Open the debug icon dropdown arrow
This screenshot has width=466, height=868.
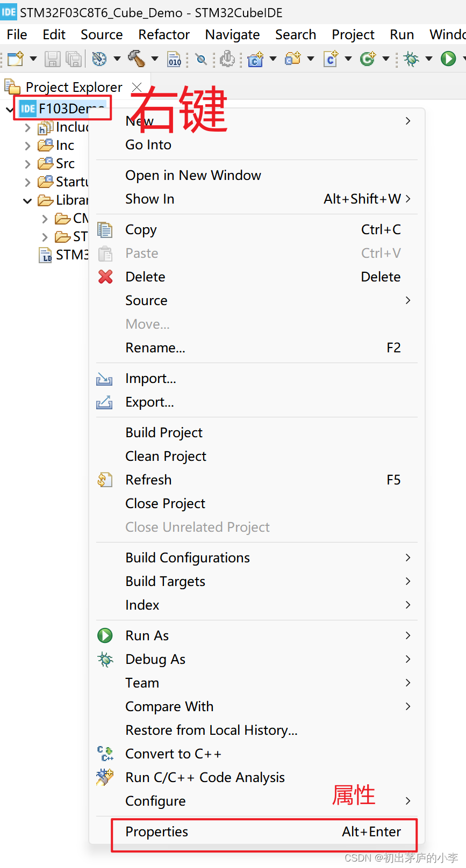429,59
